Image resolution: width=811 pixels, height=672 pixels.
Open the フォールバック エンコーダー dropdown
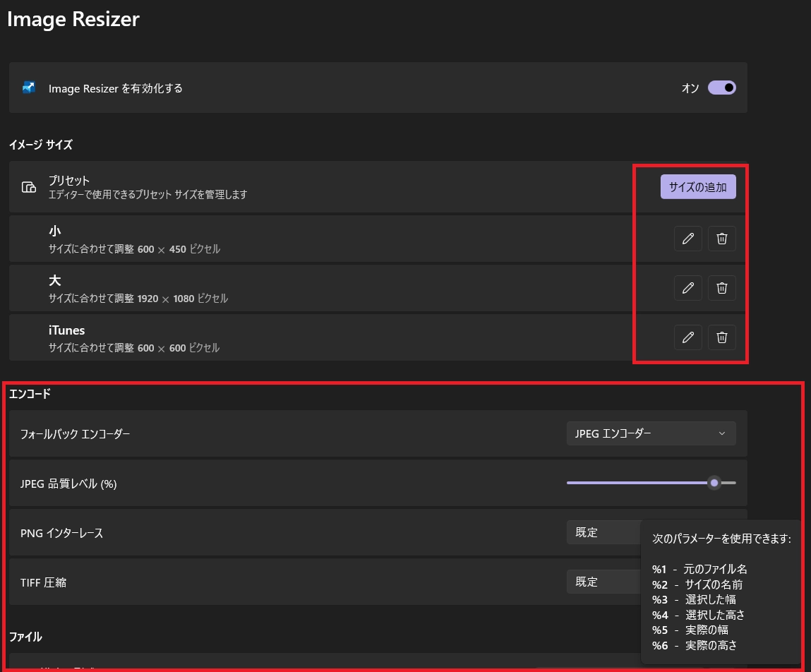coord(650,433)
